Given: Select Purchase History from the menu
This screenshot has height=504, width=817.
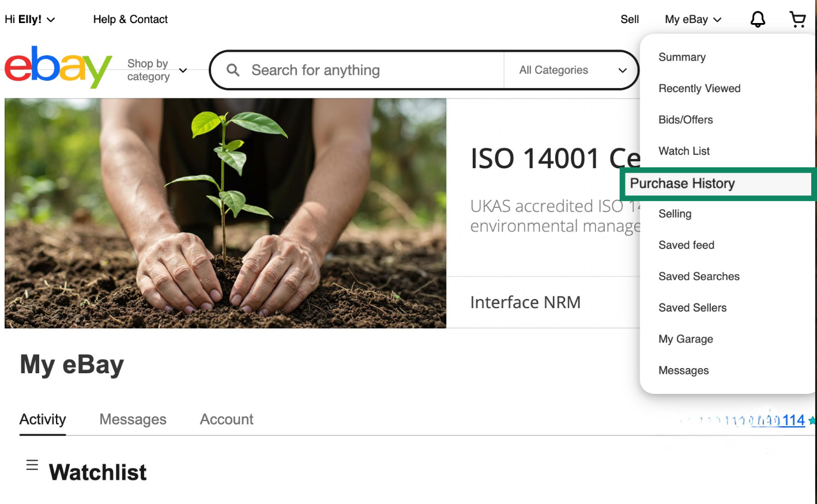Looking at the screenshot, I should click(x=682, y=184).
